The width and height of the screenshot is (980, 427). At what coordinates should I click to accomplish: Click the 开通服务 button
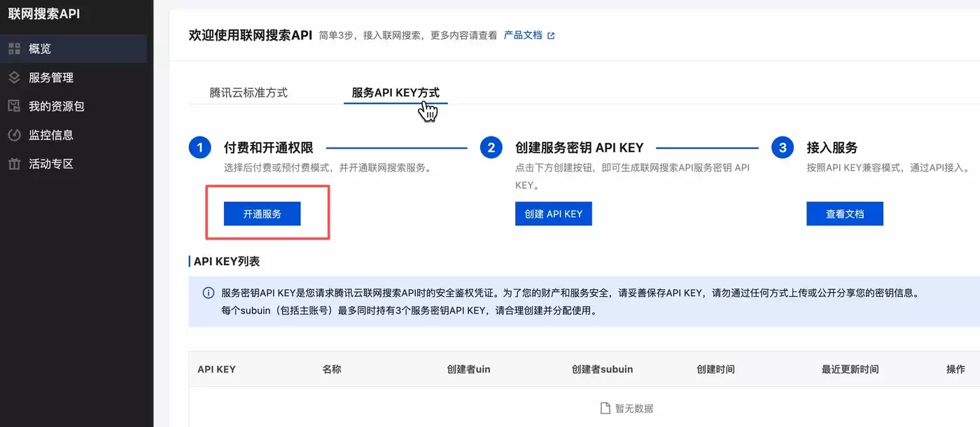[262, 214]
